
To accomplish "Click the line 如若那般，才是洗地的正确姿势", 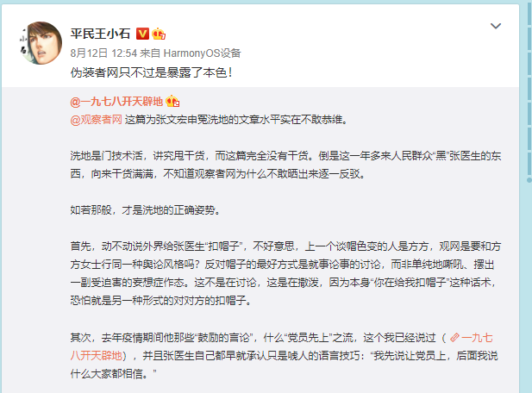I will pyautogui.click(x=146, y=210).
